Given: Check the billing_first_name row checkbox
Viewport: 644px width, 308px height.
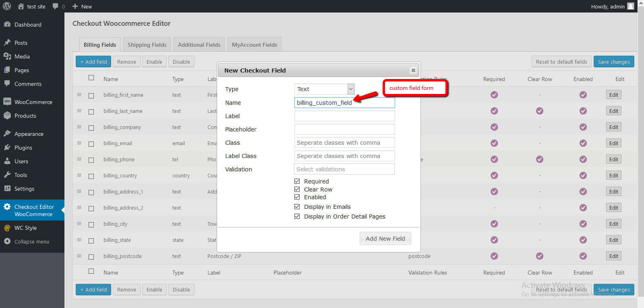Looking at the screenshot, I should [91, 96].
